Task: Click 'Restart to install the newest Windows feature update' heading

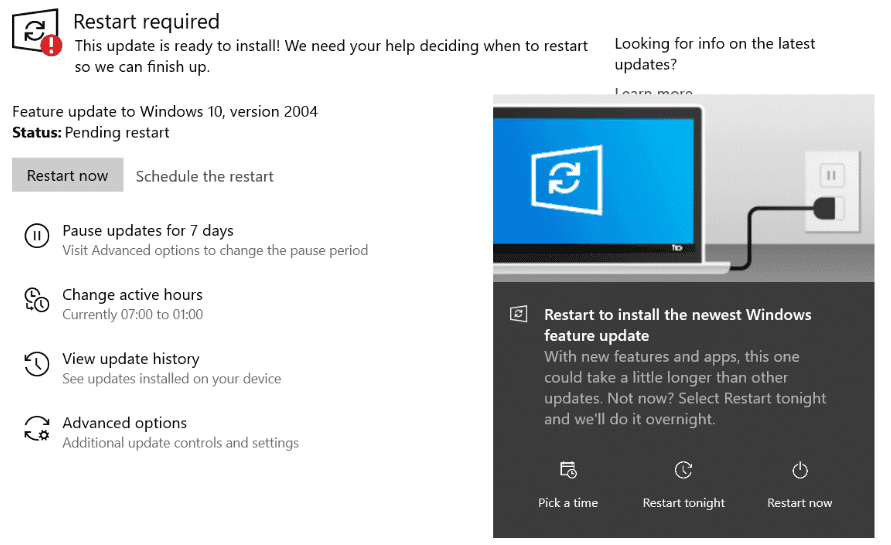Action: (677, 324)
